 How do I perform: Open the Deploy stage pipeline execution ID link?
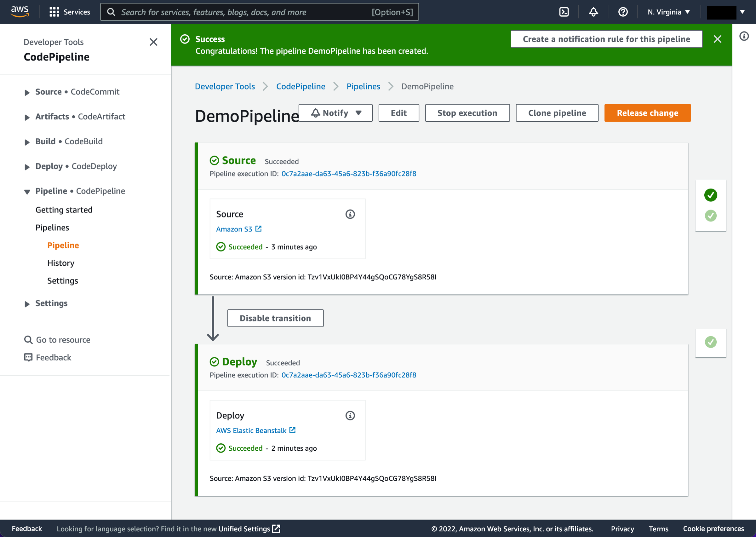(349, 375)
